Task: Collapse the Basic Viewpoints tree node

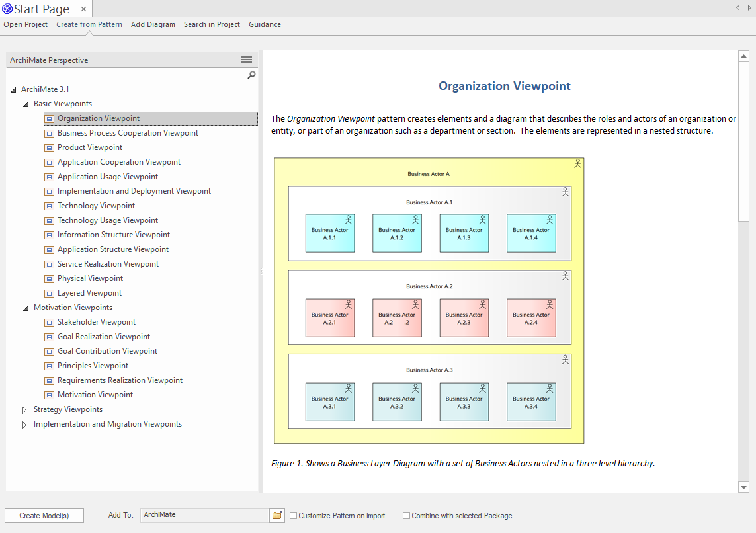Action: click(26, 104)
